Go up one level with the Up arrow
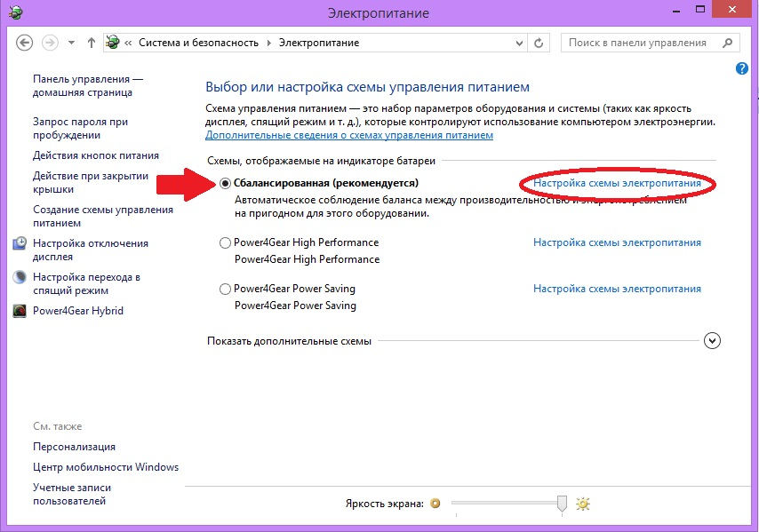Viewport: 759px width, 532px height. pos(92,43)
